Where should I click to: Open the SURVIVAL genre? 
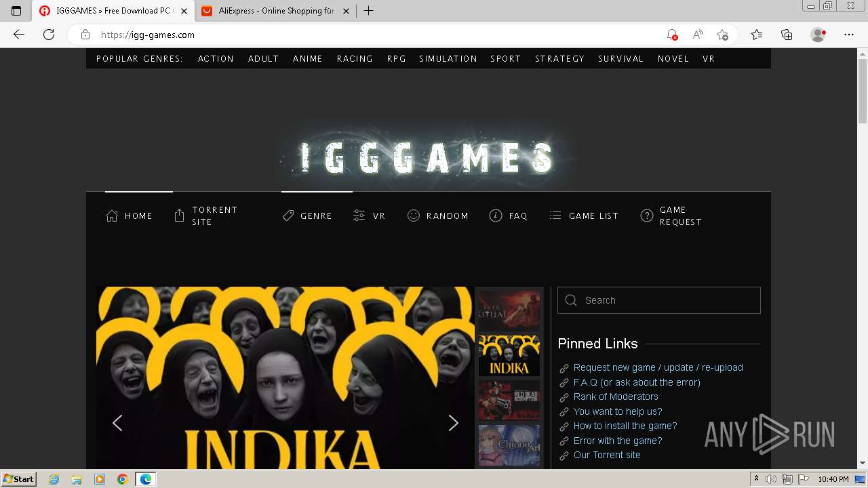620,59
